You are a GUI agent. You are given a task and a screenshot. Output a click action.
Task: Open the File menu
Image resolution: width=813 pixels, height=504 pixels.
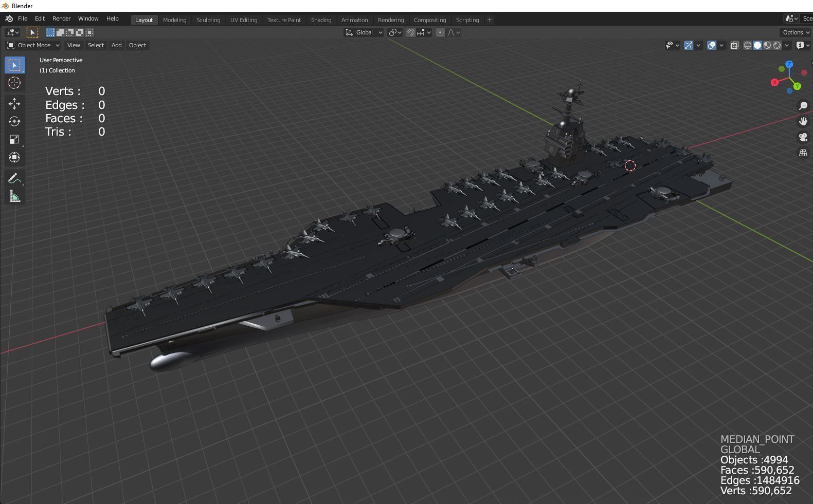(23, 18)
